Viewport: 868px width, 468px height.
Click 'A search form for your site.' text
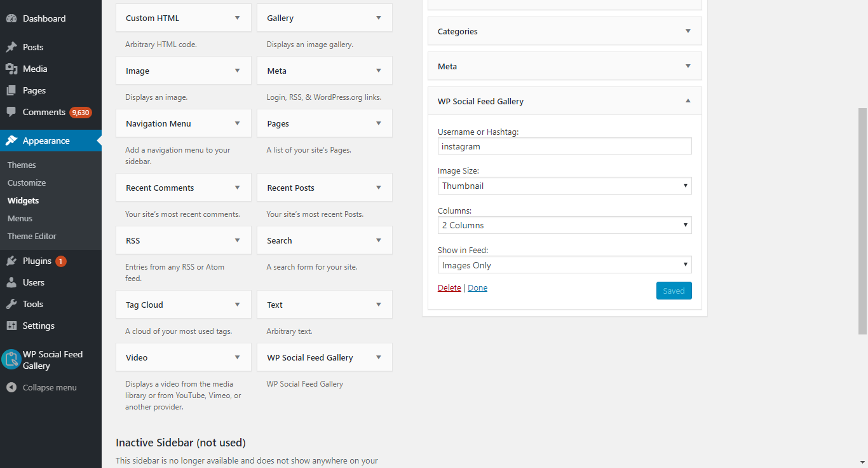click(312, 267)
